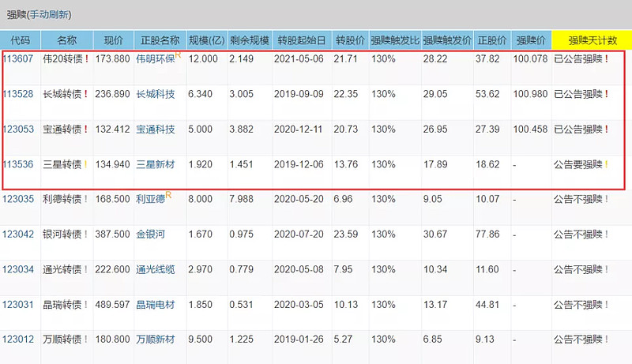Image resolution: width=632 pixels, height=364 pixels.
Task: Open bond code 123035
Action: point(17,199)
